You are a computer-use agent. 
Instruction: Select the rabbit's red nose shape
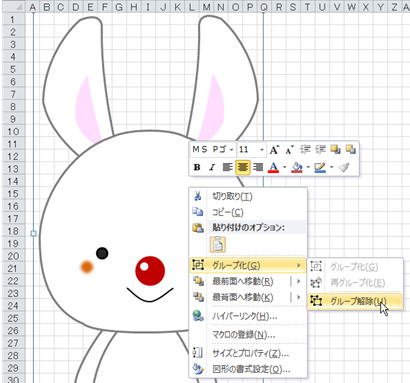coord(150,271)
